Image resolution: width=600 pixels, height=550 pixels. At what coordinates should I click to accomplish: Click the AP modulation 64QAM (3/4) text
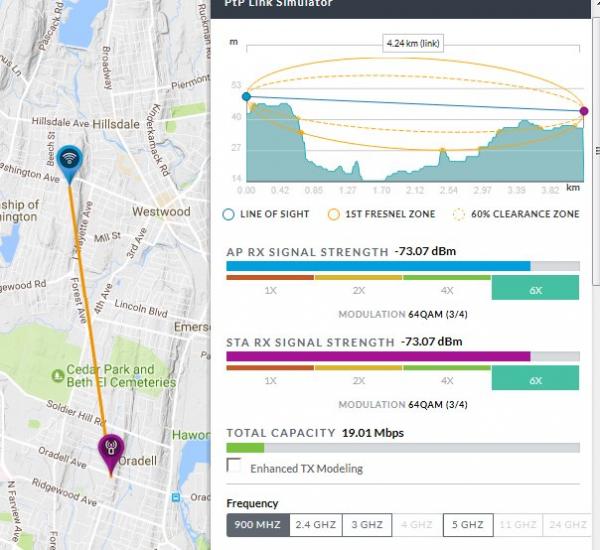438,314
